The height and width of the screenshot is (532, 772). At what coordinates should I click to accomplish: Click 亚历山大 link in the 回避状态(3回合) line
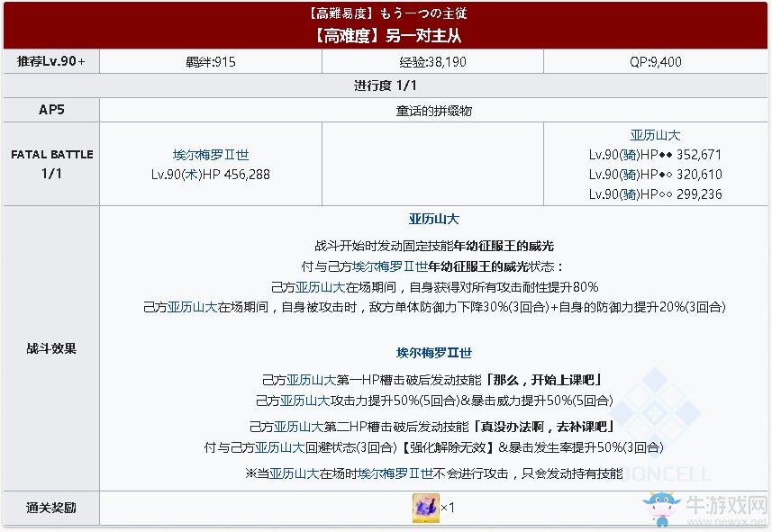pos(279,447)
